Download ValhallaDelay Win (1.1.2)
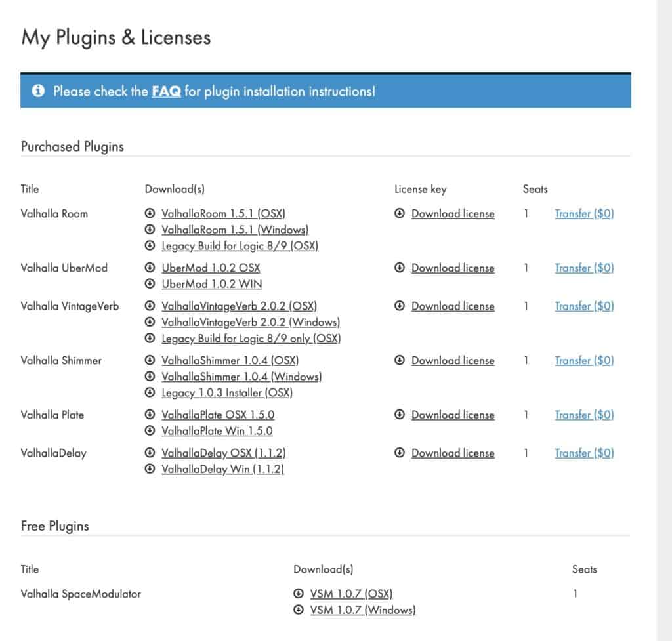The image size is (672, 641). tap(223, 469)
